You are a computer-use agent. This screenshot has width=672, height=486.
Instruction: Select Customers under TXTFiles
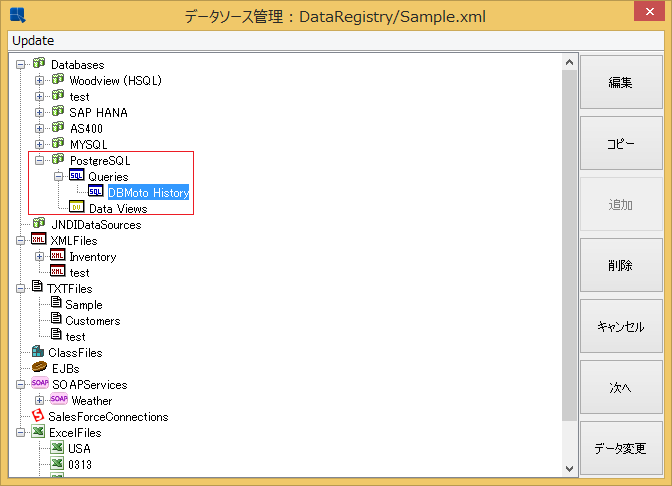[93, 321]
